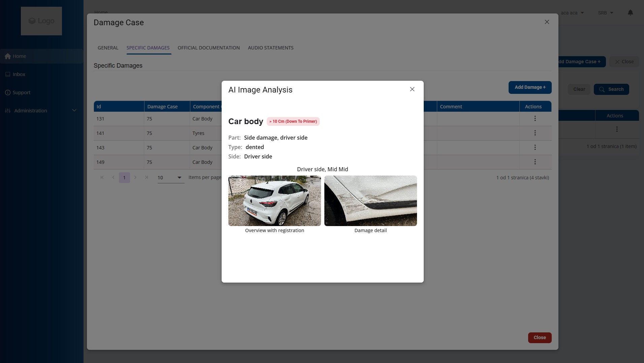Open the SRB language dropdown
Viewport: 644px width, 363px height.
(x=605, y=13)
